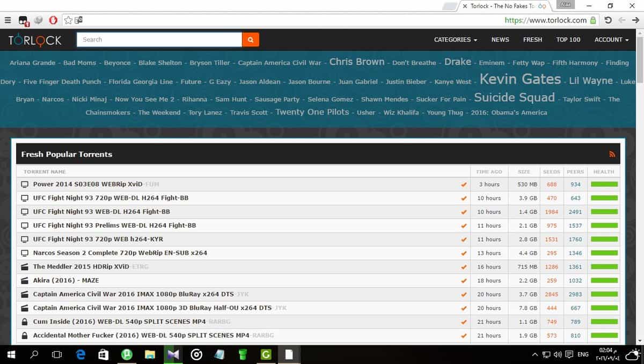Show hidden system tray icons
The height and width of the screenshot is (364, 644).
click(x=535, y=354)
